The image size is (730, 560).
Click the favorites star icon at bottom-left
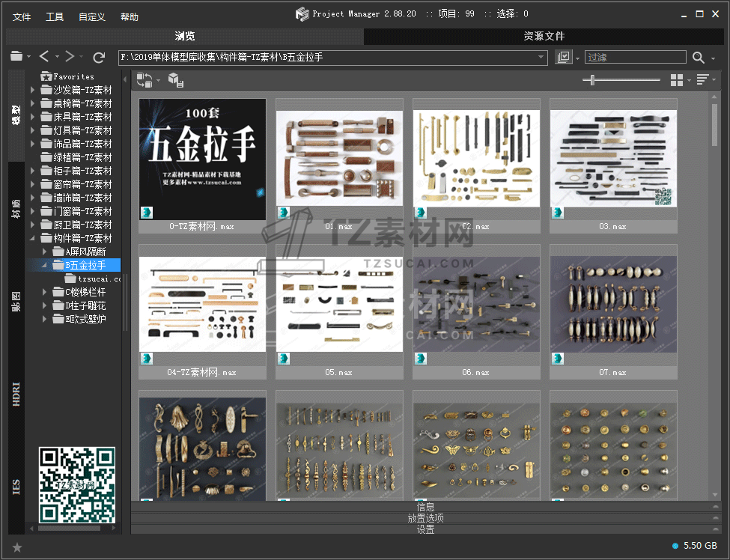click(x=17, y=547)
